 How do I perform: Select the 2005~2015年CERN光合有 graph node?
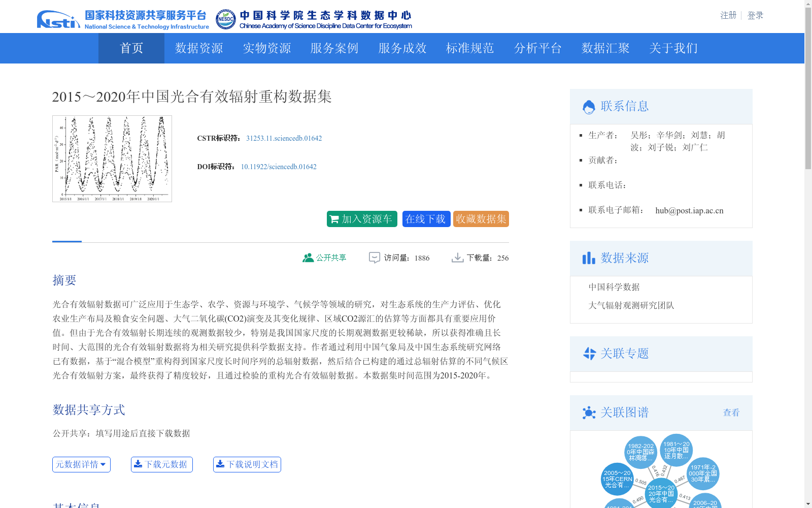(x=617, y=479)
